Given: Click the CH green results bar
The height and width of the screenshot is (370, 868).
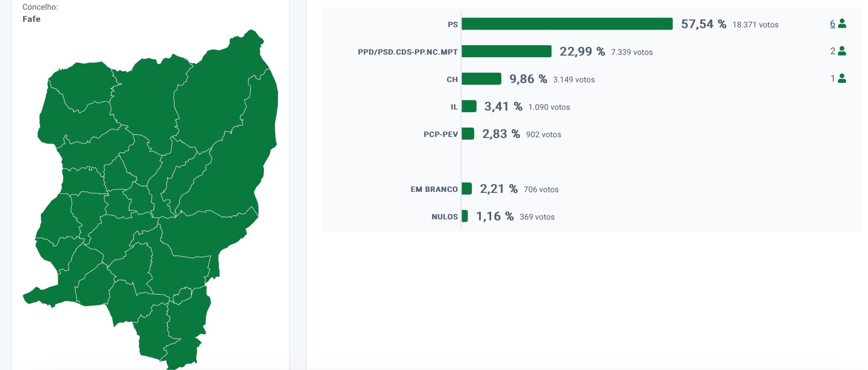Looking at the screenshot, I should coord(481,79).
